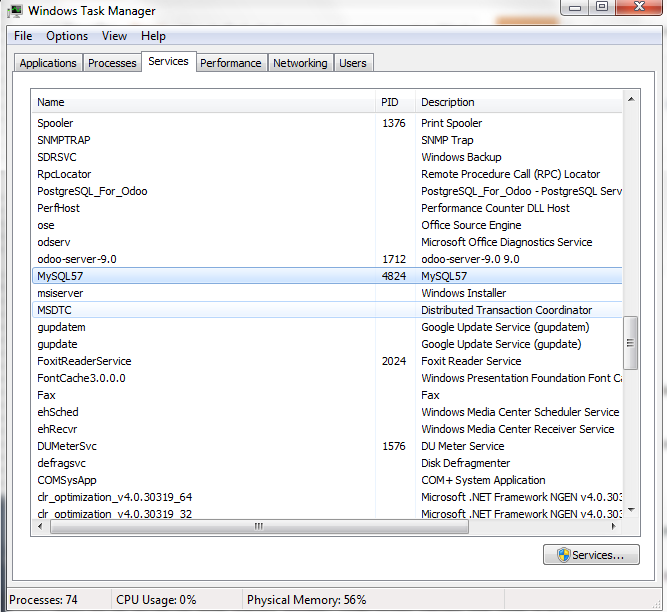Maximize the Task Manager window
This screenshot has height=612, width=667.
click(x=601, y=7)
